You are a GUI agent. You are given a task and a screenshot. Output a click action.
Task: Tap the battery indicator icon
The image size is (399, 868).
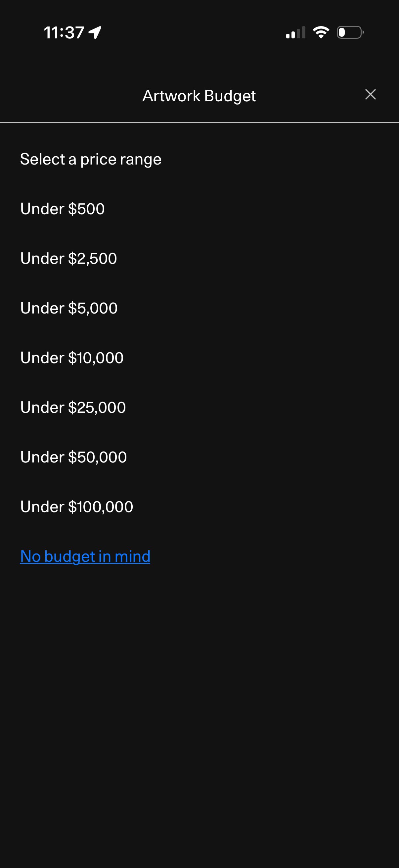click(x=350, y=33)
